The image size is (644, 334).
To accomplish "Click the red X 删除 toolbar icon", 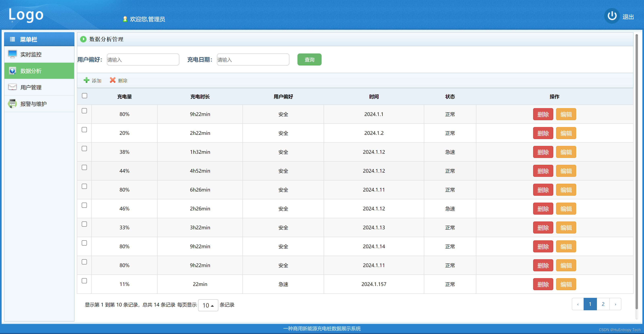I will pyautogui.click(x=112, y=80).
